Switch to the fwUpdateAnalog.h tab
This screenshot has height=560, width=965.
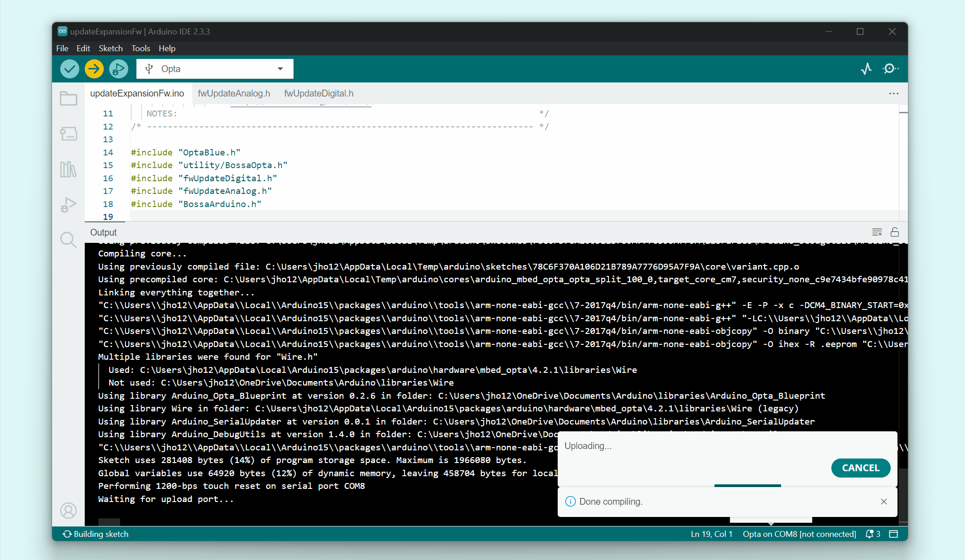click(234, 93)
